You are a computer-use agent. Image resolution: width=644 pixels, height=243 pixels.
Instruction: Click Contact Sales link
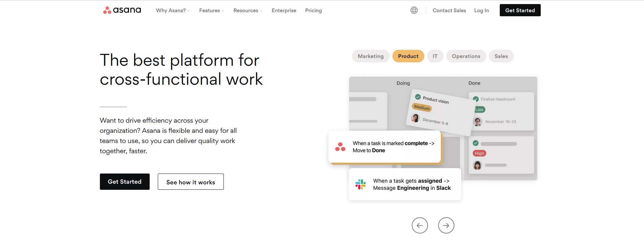coord(449,11)
